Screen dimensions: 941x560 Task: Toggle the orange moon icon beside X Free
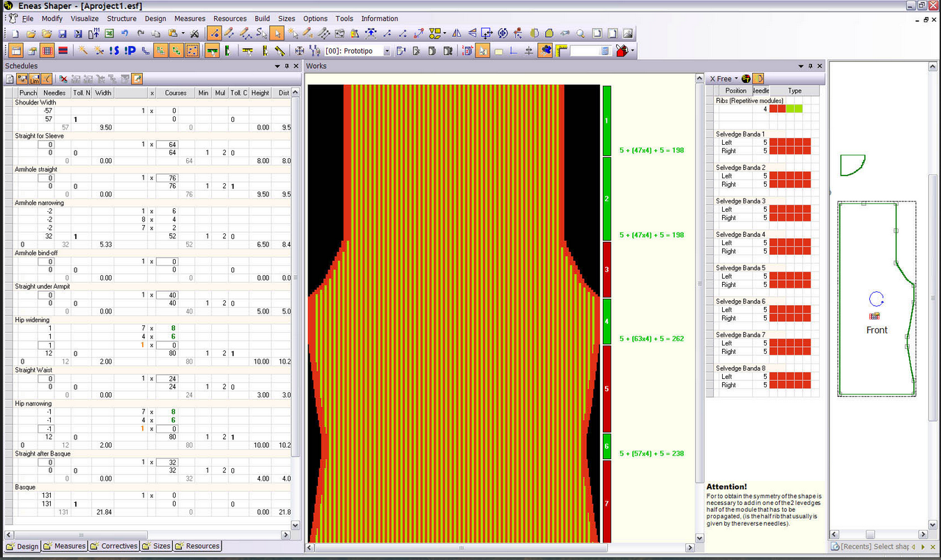coord(758,79)
